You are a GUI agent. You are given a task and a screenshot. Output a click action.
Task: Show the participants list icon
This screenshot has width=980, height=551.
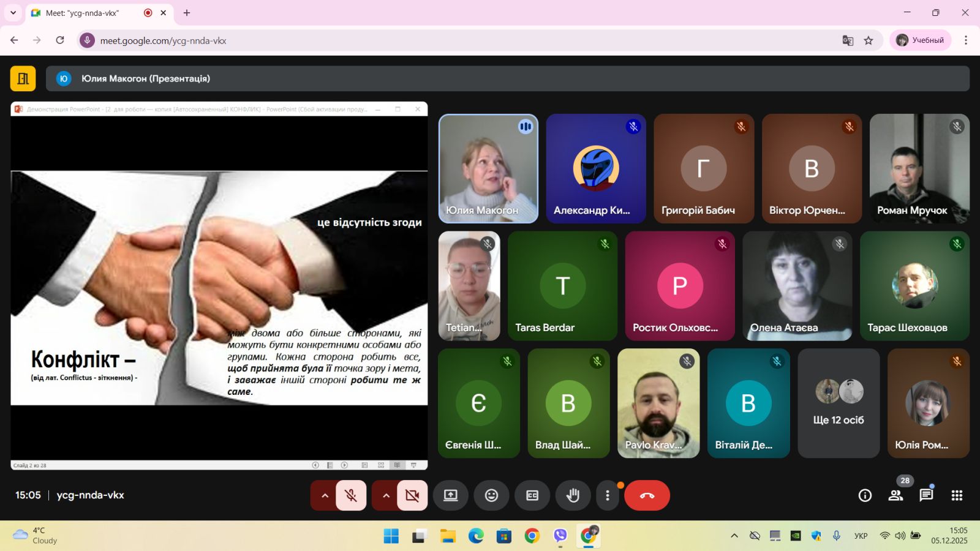895,495
